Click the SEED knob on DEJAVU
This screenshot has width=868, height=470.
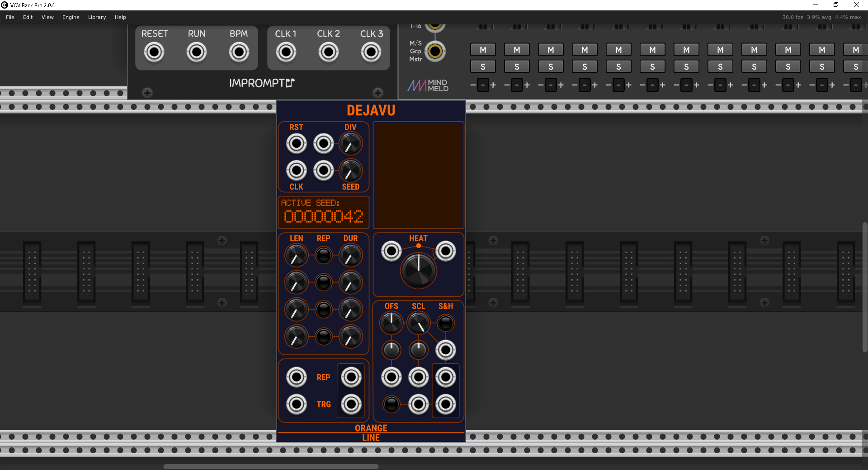[351, 171]
